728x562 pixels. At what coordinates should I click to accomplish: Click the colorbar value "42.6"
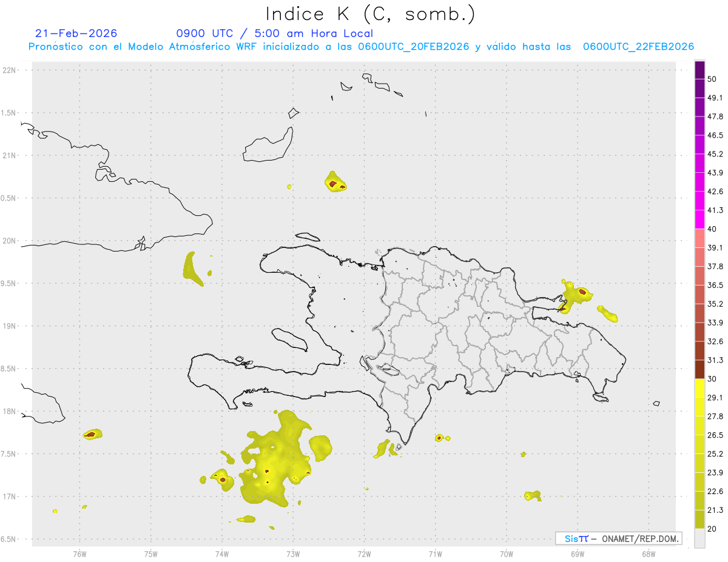point(715,192)
